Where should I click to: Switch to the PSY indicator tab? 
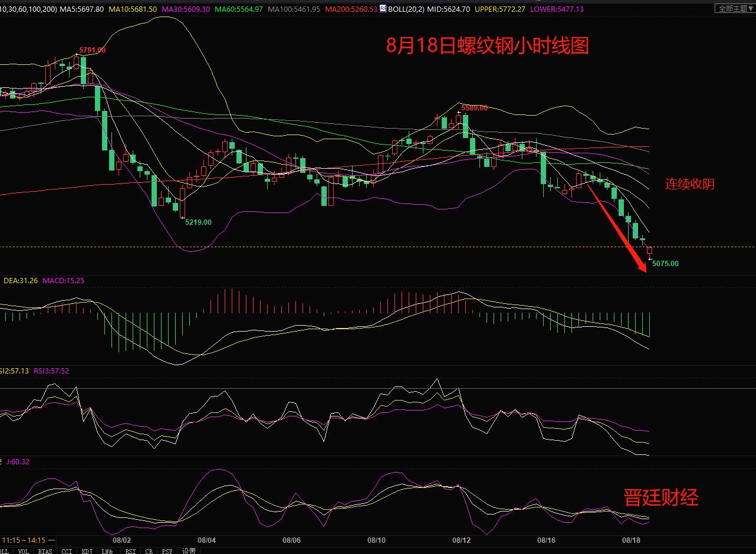click(167, 550)
